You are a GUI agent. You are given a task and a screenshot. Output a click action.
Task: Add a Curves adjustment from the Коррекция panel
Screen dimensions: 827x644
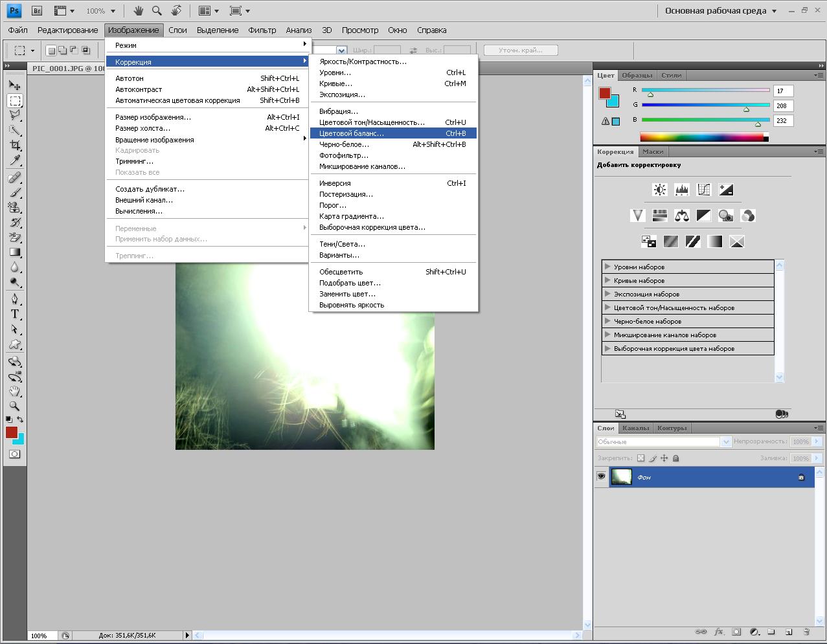tap(704, 190)
